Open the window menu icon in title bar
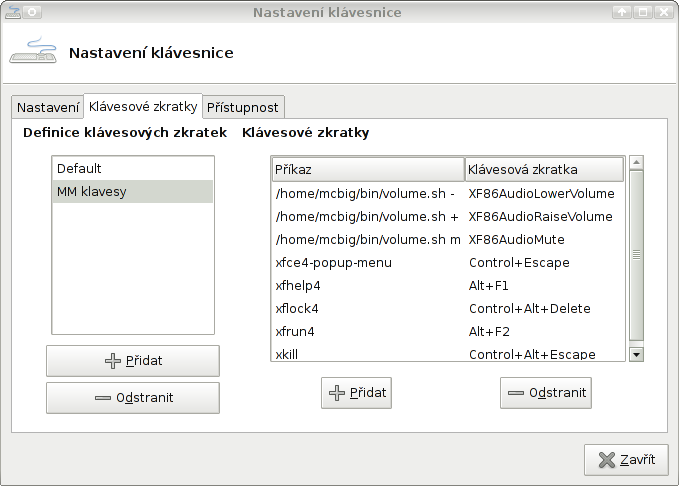 tap(12, 12)
